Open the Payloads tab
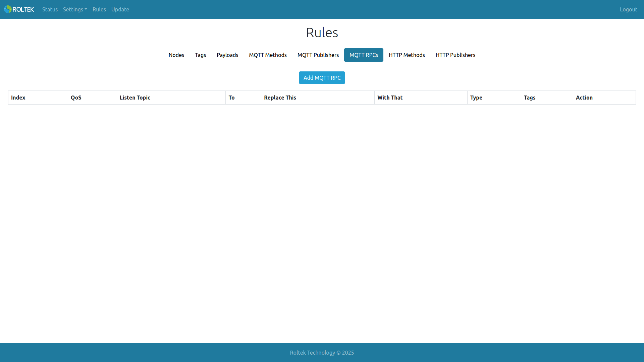This screenshot has width=644, height=362. pyautogui.click(x=227, y=55)
